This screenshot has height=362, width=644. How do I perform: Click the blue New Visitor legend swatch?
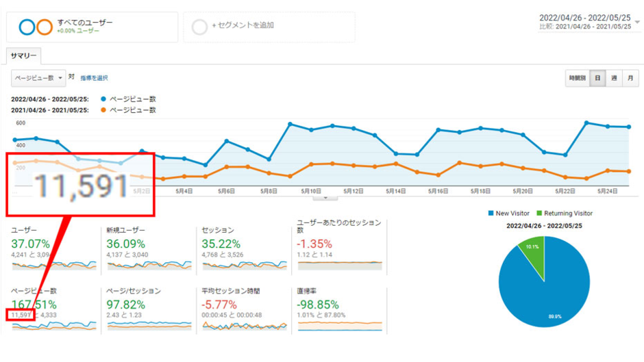[491, 214]
